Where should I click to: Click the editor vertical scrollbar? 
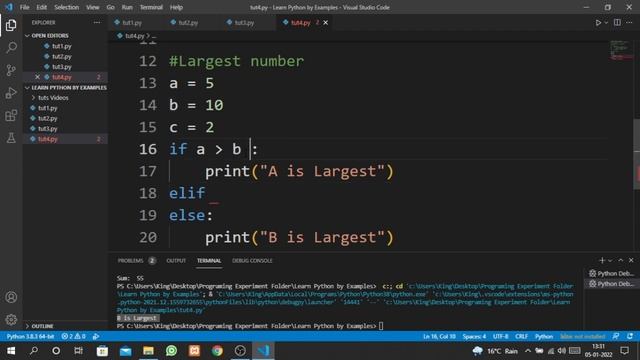click(x=636, y=154)
